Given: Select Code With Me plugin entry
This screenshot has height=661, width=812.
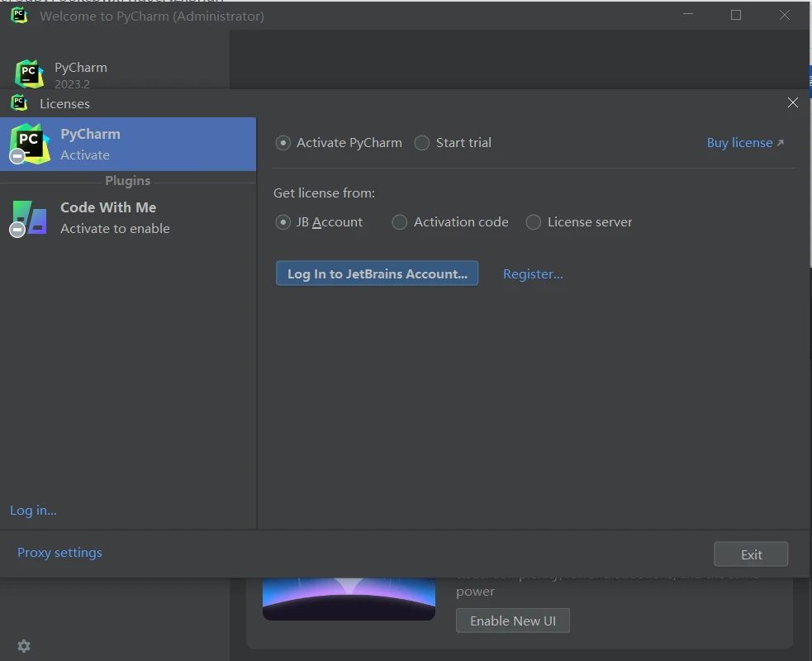Looking at the screenshot, I should (x=128, y=217).
